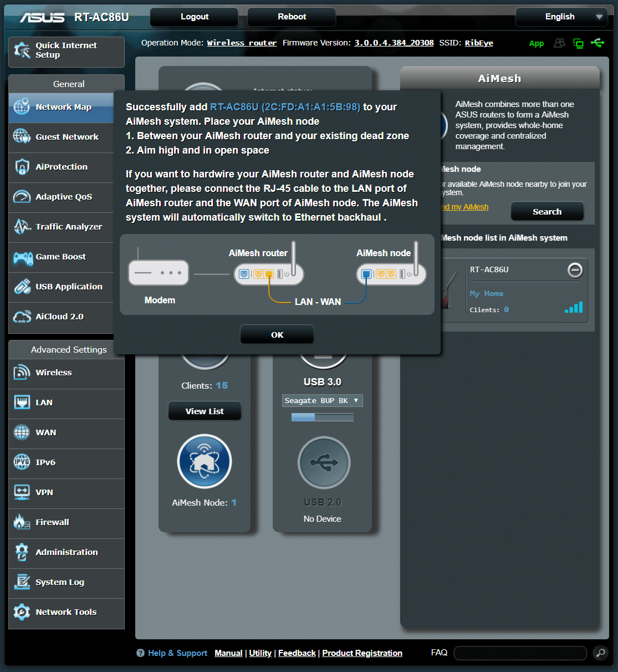Click the Logout button
The height and width of the screenshot is (672, 618).
tap(195, 17)
